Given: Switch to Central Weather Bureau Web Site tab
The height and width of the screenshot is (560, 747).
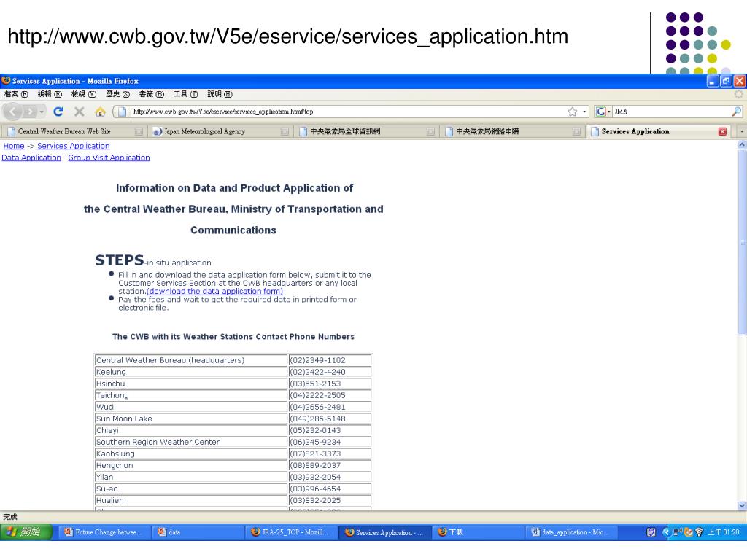Looking at the screenshot, I should (x=74, y=131).
